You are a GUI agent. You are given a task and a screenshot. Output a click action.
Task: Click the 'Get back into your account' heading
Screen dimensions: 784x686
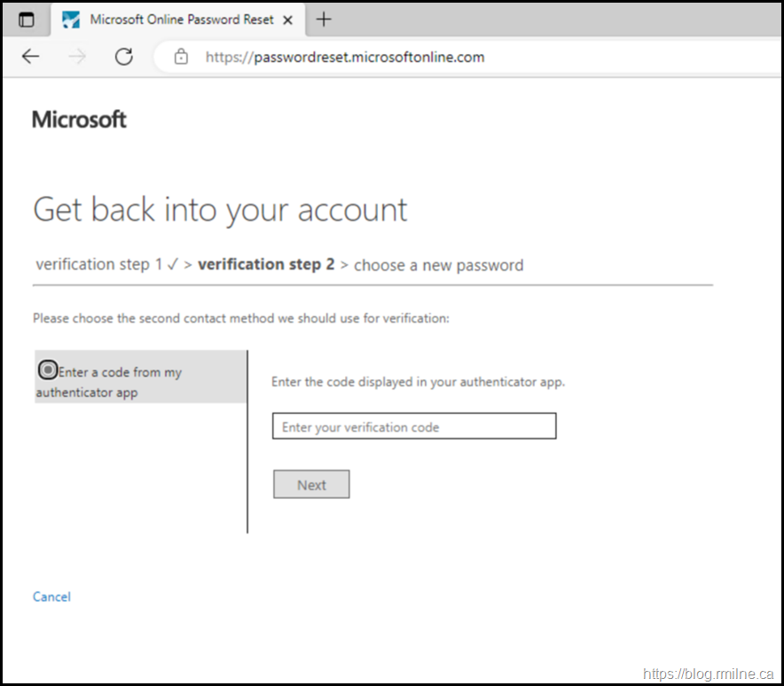pos(220,210)
